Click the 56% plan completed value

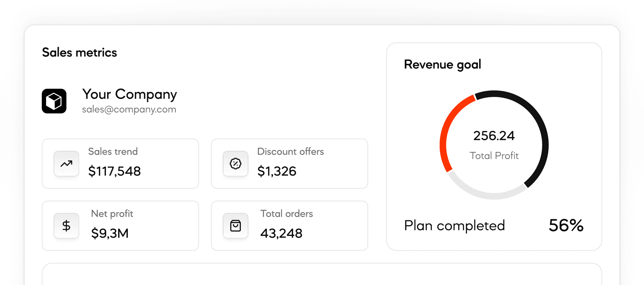[x=566, y=225]
